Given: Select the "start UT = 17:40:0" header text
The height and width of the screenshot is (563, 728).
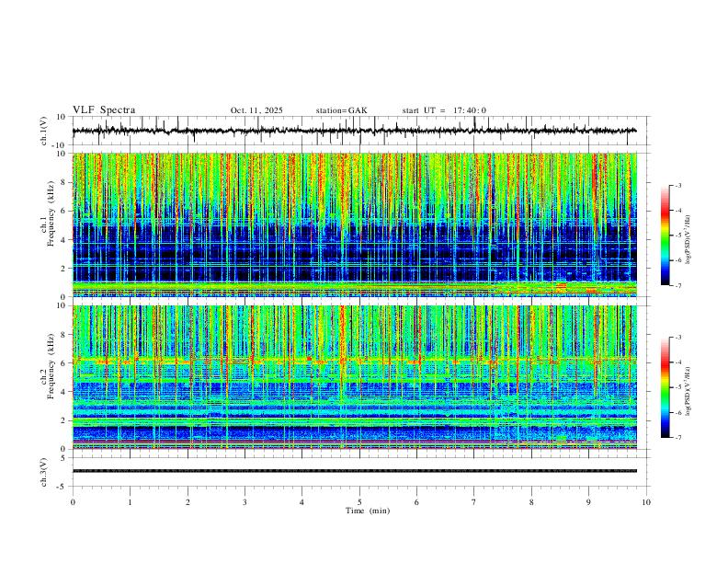Looking at the screenshot, I should tap(444, 110).
